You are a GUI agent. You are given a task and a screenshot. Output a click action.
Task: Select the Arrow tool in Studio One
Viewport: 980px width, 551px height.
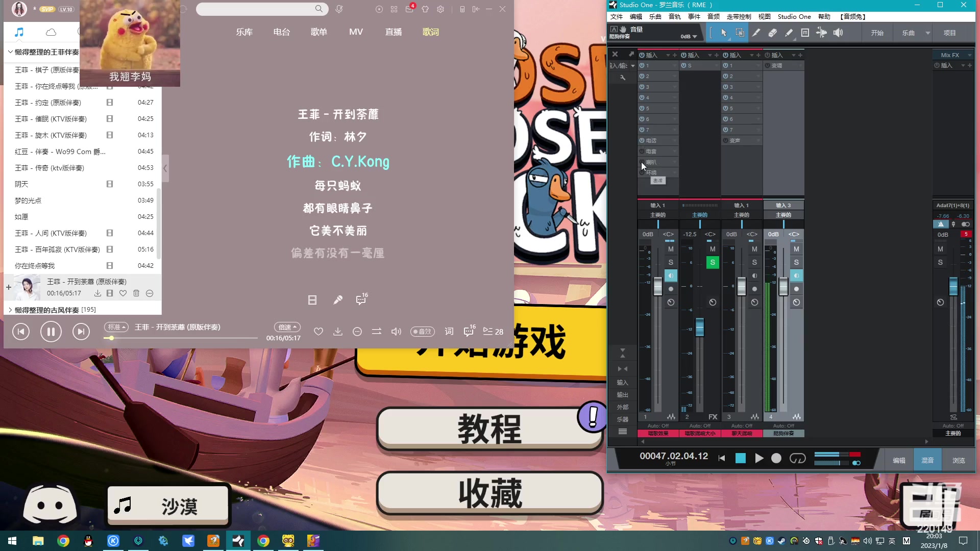tap(724, 33)
